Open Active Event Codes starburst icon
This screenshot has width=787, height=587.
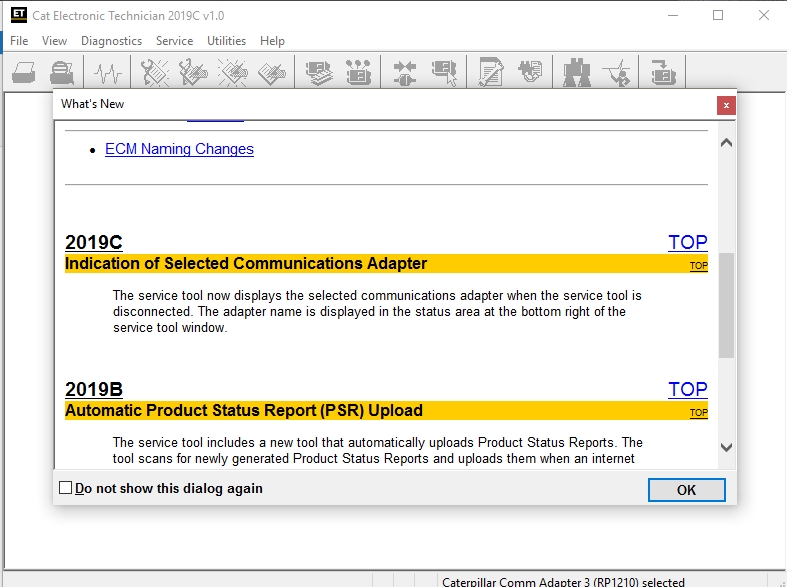point(233,73)
